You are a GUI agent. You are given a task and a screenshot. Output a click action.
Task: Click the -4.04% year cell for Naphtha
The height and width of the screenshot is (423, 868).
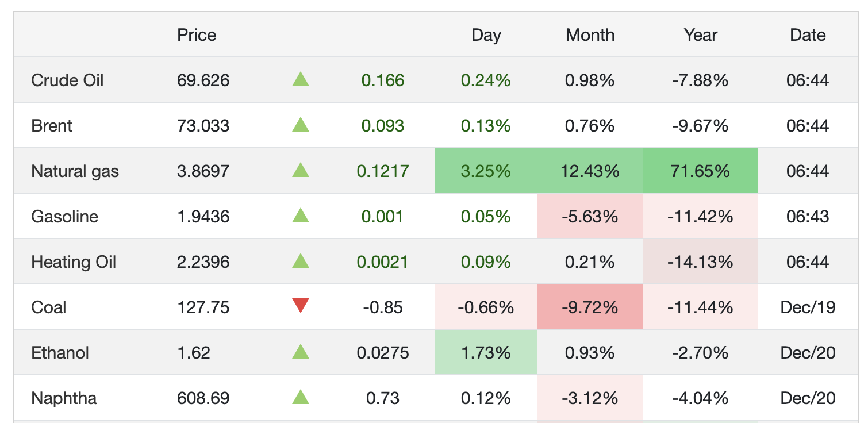(x=701, y=398)
